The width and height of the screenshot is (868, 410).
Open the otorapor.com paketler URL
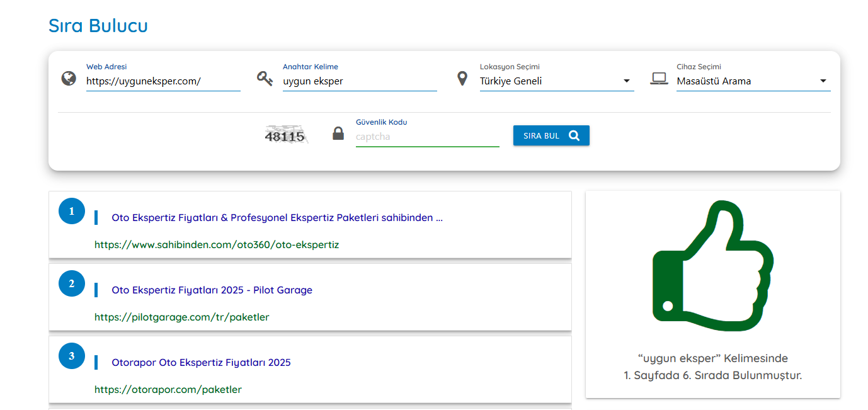coord(168,389)
